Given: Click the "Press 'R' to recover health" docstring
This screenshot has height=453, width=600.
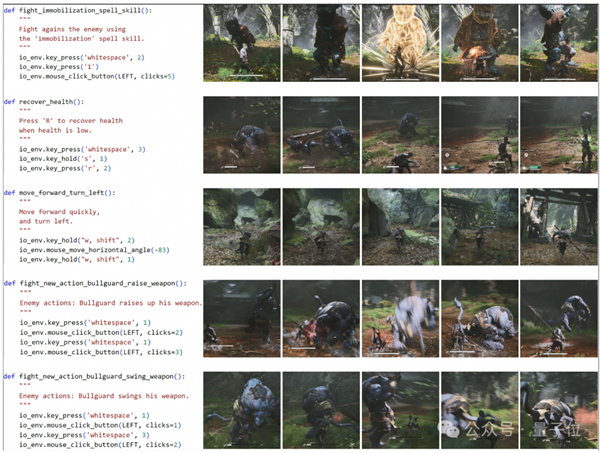Looking at the screenshot, I should [x=71, y=121].
